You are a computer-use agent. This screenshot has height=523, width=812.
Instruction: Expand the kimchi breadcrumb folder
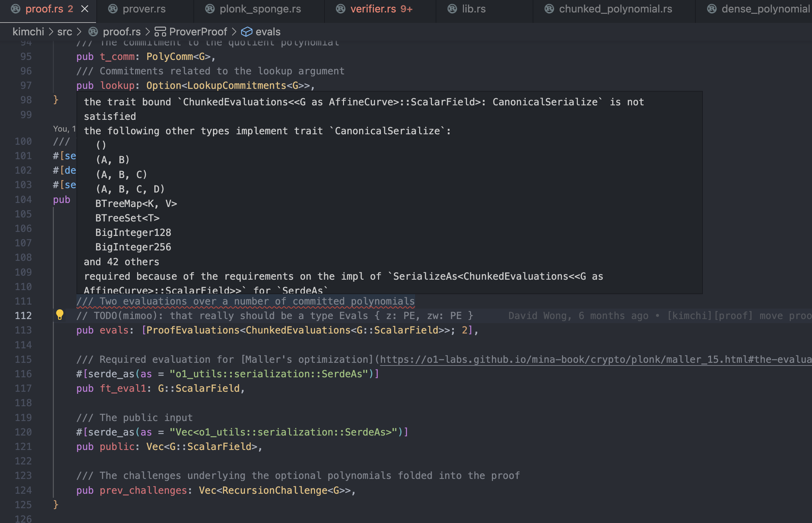(x=28, y=32)
